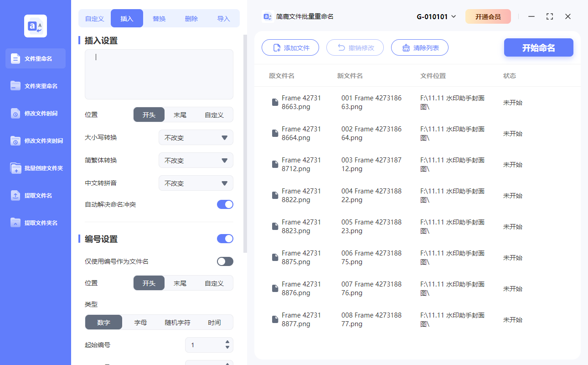This screenshot has width=588, height=365.
Task: Open the 中文转拼音 dropdown
Action: 196,183
